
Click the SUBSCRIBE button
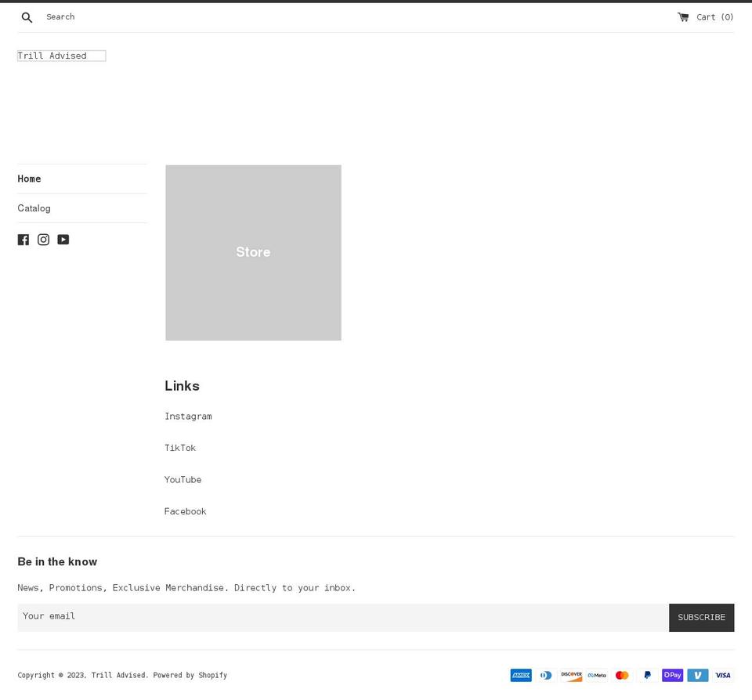(701, 618)
